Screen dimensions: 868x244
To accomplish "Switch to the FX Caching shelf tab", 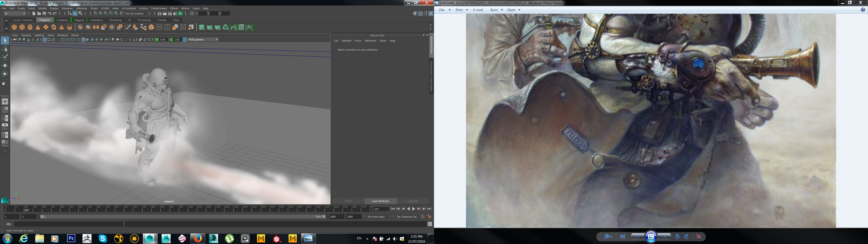I will (x=144, y=20).
